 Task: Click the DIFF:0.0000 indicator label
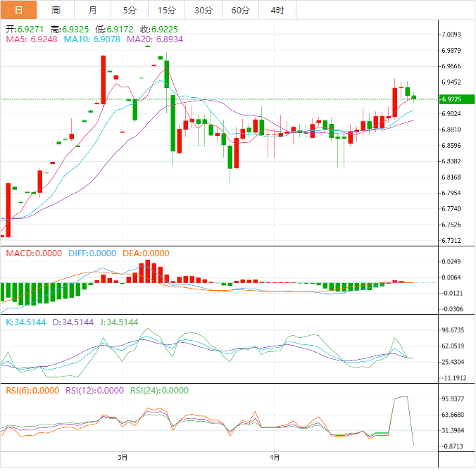tap(92, 253)
